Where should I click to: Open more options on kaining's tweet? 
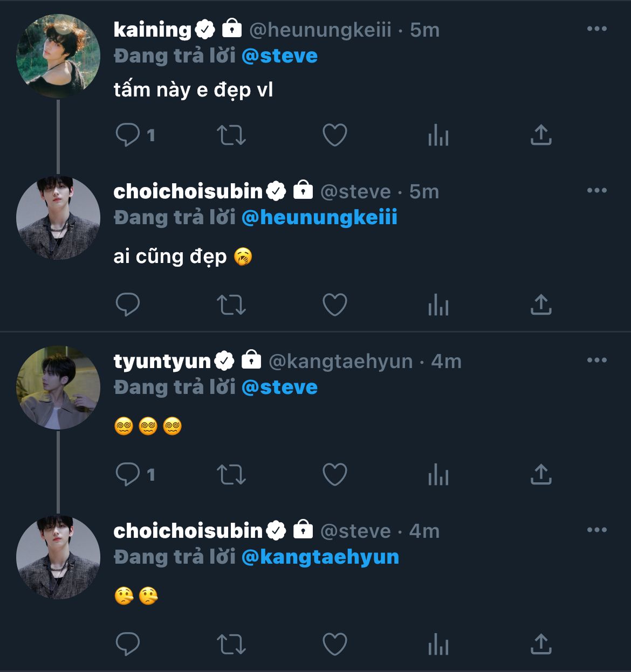coord(596,29)
